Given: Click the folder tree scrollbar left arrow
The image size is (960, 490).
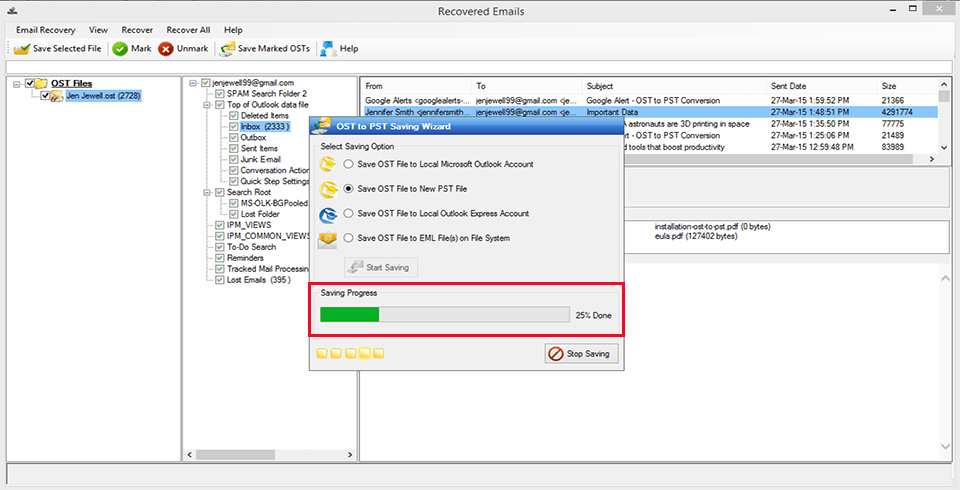Looking at the screenshot, I should click(189, 454).
